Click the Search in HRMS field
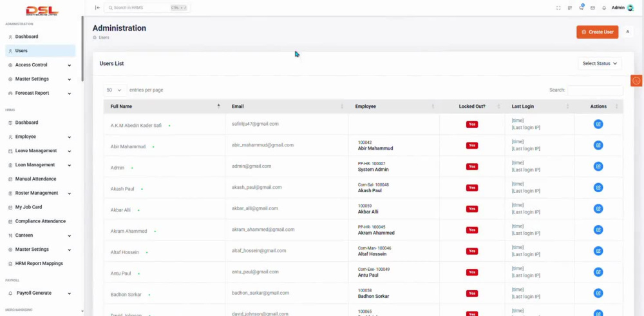This screenshot has width=644, height=316. [147, 8]
